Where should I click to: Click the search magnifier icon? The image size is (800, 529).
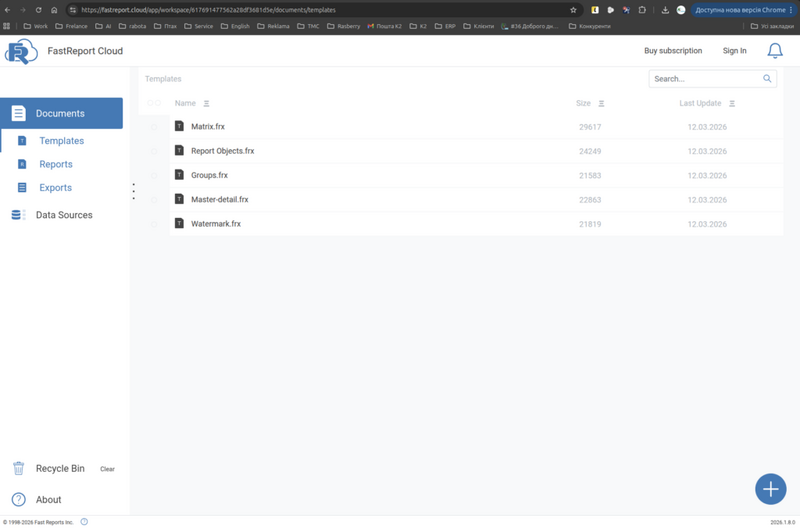[768, 79]
